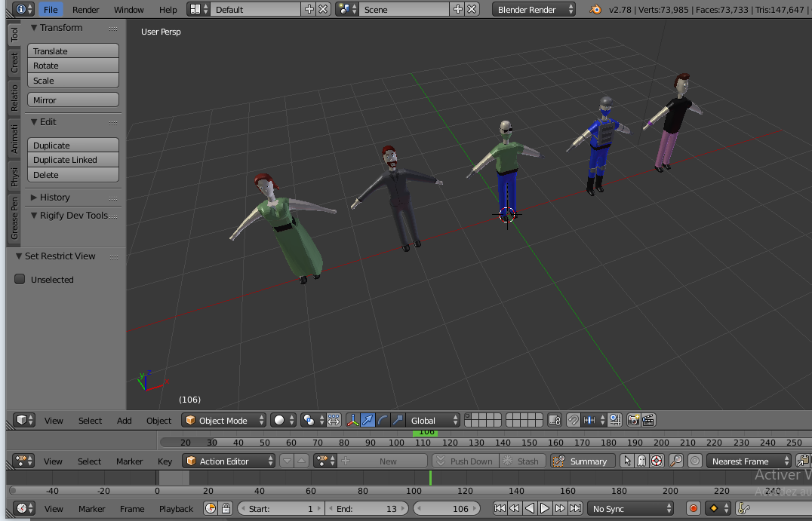The width and height of the screenshot is (812, 521).
Task: Click the copy keyframes clipboard icon
Action: pos(801,461)
